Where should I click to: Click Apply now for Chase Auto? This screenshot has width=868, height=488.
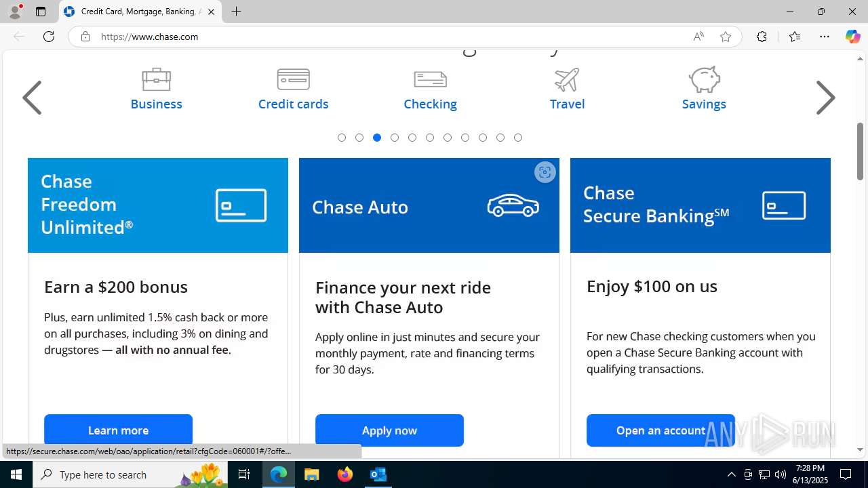pos(389,430)
